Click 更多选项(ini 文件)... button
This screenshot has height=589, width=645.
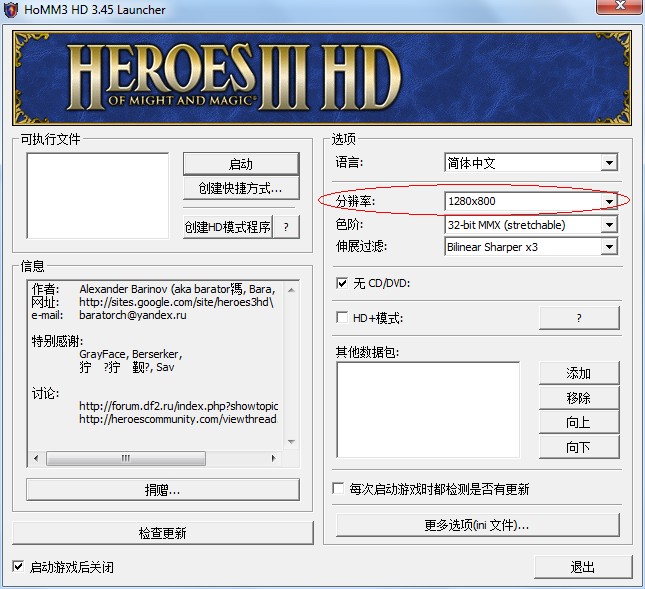pos(478,525)
